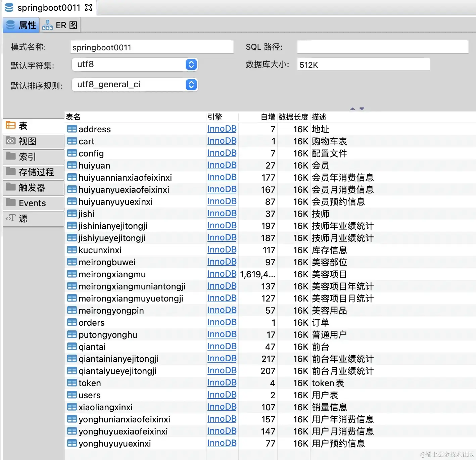Image resolution: width=476 pixels, height=460 pixels.
Task: Click the ER diagram icon
Action: 47,25
